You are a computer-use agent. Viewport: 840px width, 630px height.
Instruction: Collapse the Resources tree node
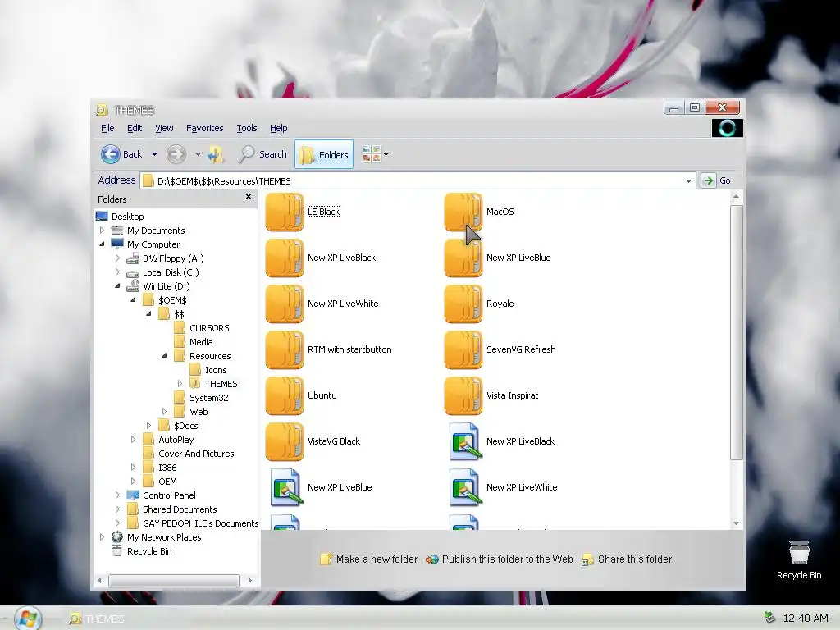pyautogui.click(x=164, y=356)
